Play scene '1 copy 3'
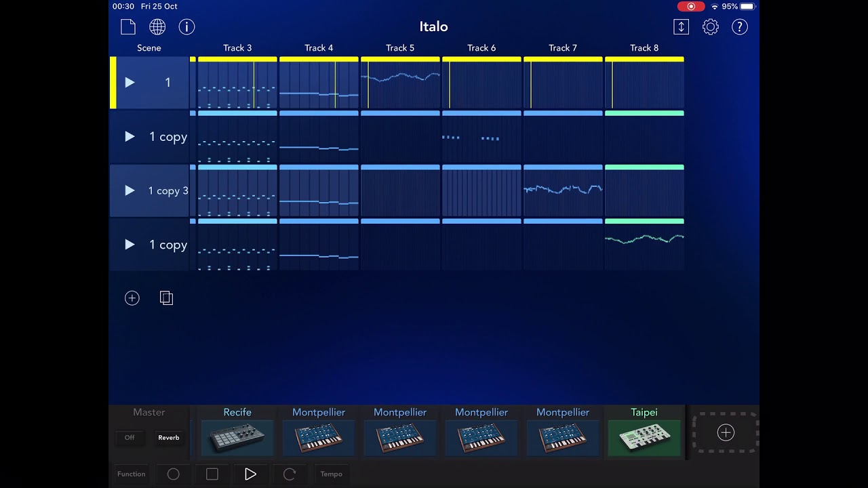 tap(130, 190)
